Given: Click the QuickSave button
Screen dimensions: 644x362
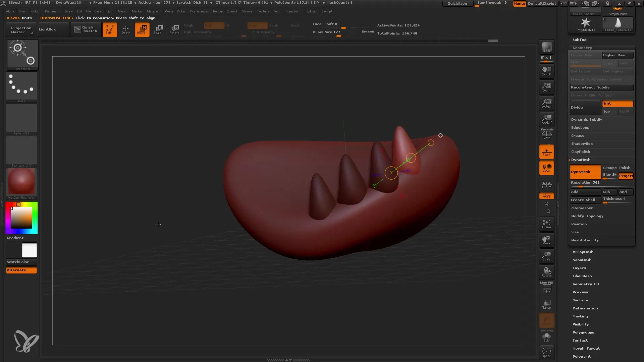Looking at the screenshot, I should pyautogui.click(x=457, y=3).
